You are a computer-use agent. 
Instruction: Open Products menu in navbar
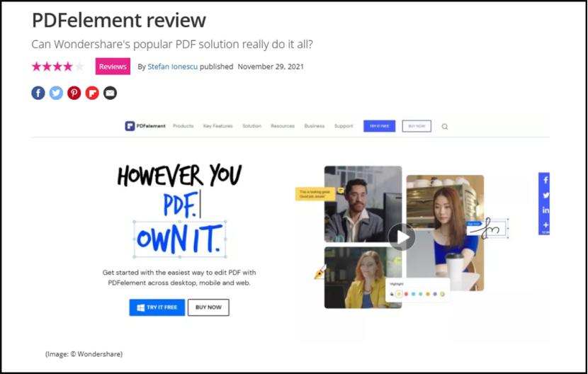point(183,126)
